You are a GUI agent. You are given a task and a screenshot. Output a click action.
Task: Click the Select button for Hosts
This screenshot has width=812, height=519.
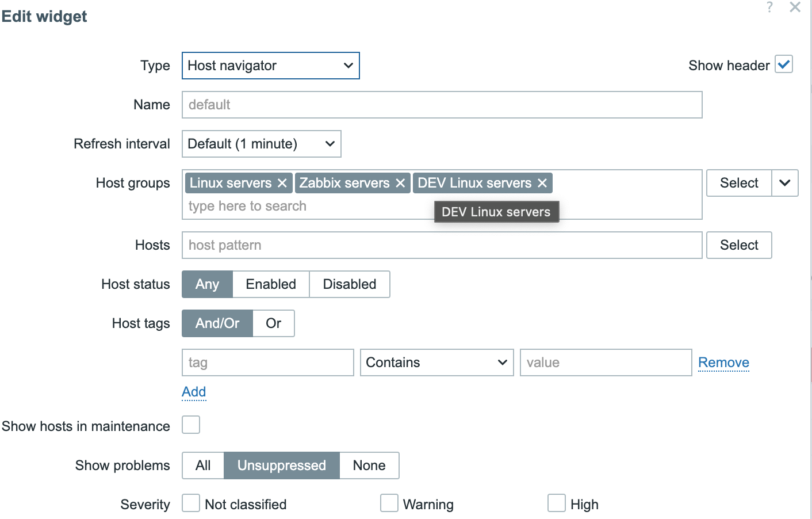pos(738,245)
